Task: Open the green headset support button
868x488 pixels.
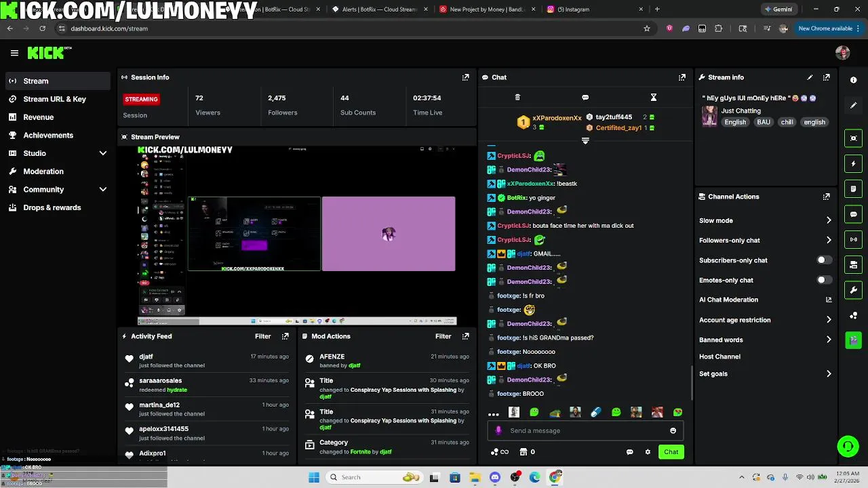Action: pos(848,446)
